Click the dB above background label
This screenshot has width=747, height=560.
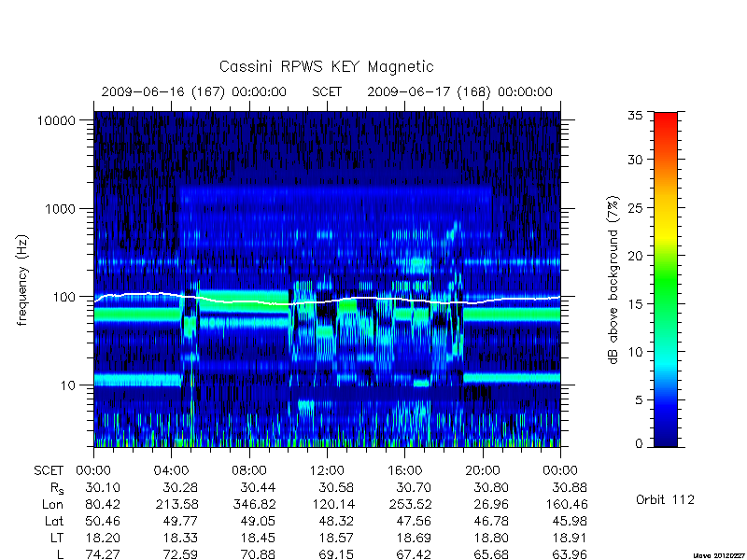coord(613,280)
